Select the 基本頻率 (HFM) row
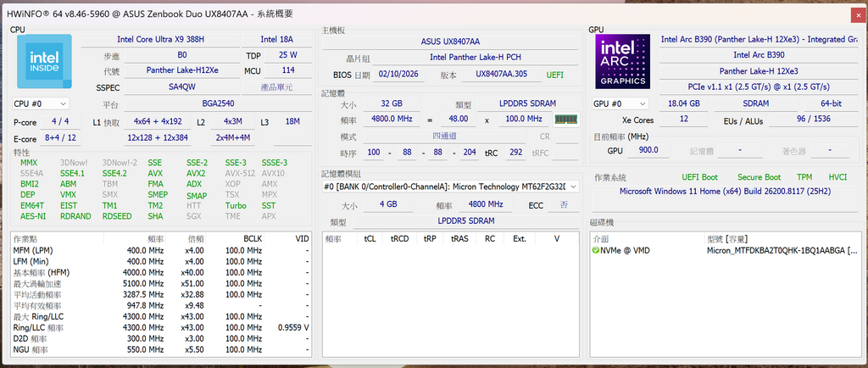The width and height of the screenshot is (868, 368). (x=160, y=273)
